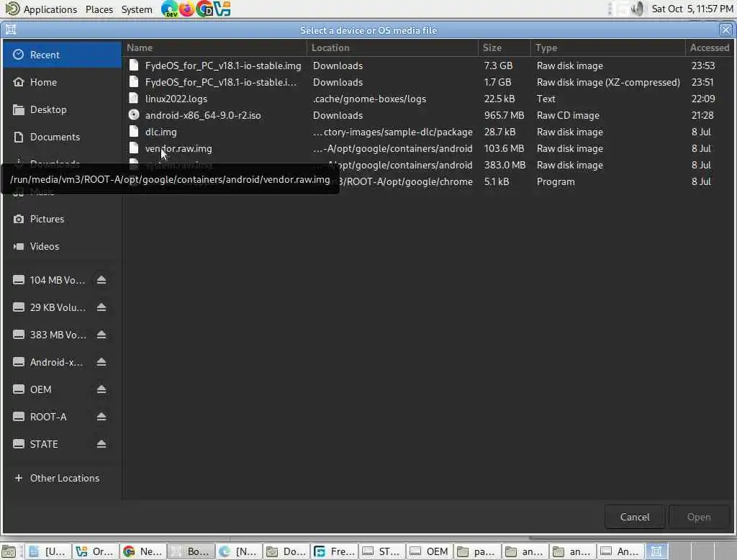737x560 pixels.
Task: Go to Desktop in the sidebar
Action: tap(62, 109)
